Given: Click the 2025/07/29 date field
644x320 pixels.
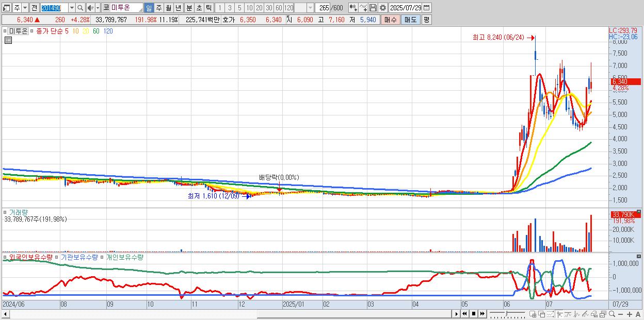Looking at the screenshot, I should tap(405, 8).
